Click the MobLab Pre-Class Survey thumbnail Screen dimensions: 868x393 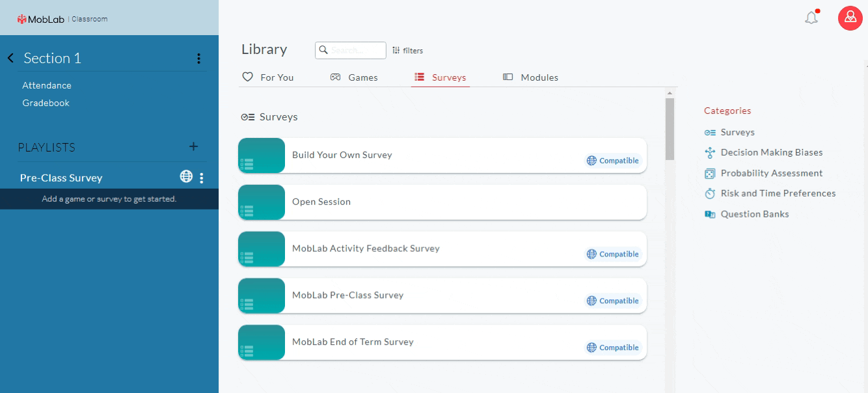(x=262, y=296)
